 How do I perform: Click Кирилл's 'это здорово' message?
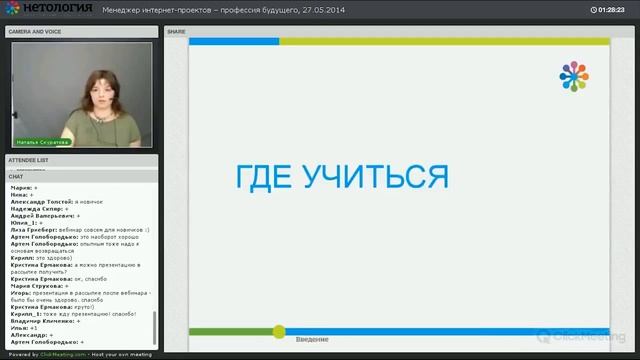[41, 258]
